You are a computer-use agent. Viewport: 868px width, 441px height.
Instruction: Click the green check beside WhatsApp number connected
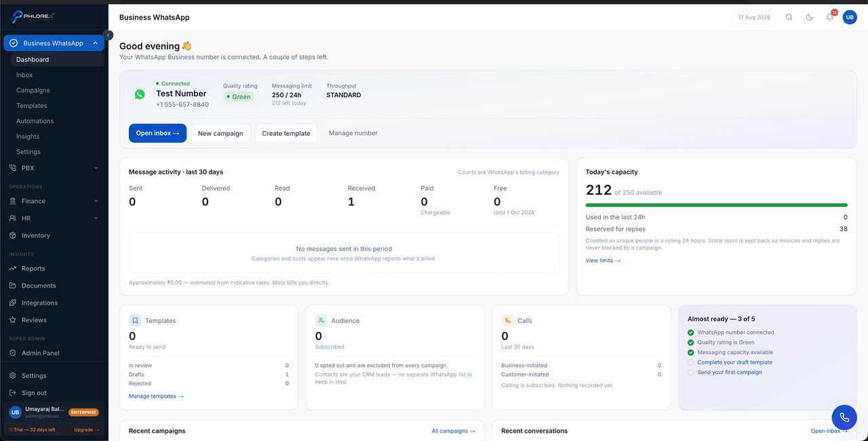(691, 332)
